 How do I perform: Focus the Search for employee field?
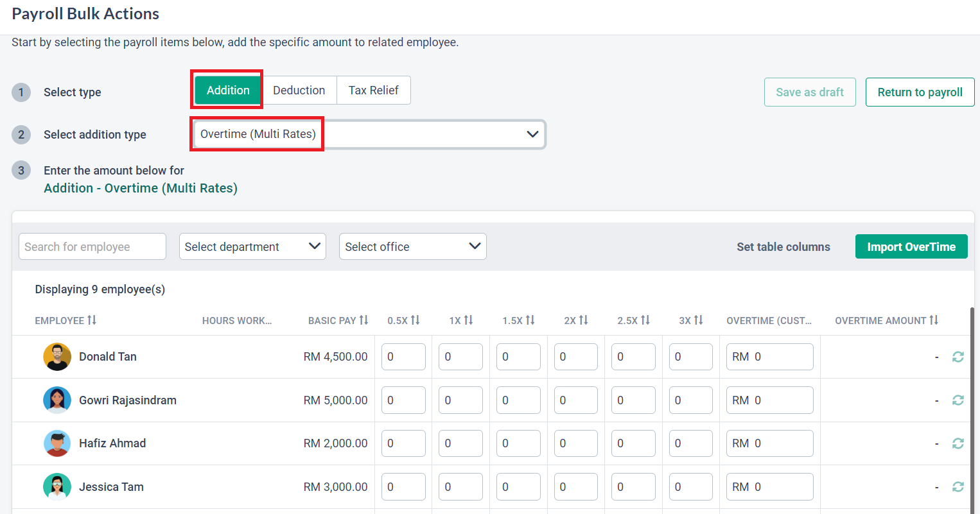[92, 247]
